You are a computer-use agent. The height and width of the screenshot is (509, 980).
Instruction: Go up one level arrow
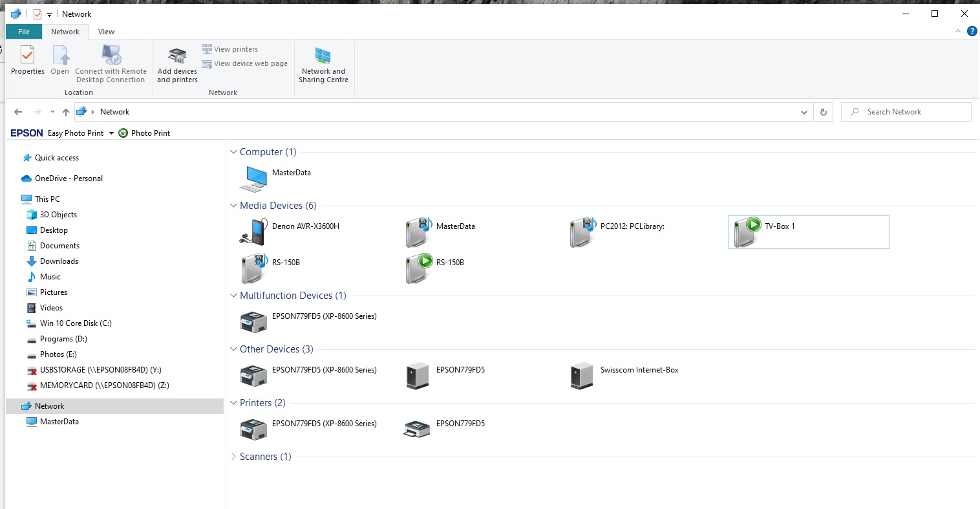pos(65,112)
